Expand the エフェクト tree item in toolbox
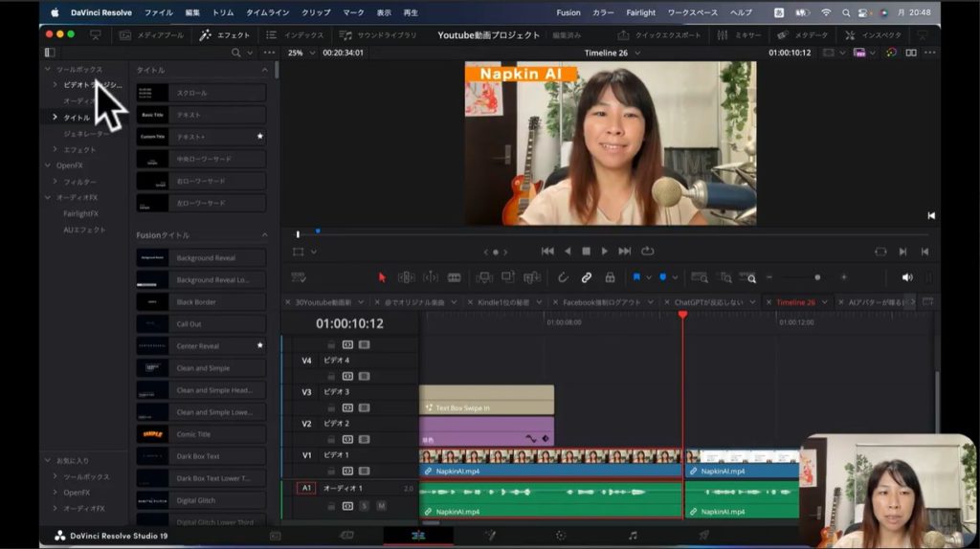The width and height of the screenshot is (980, 549). click(x=55, y=149)
